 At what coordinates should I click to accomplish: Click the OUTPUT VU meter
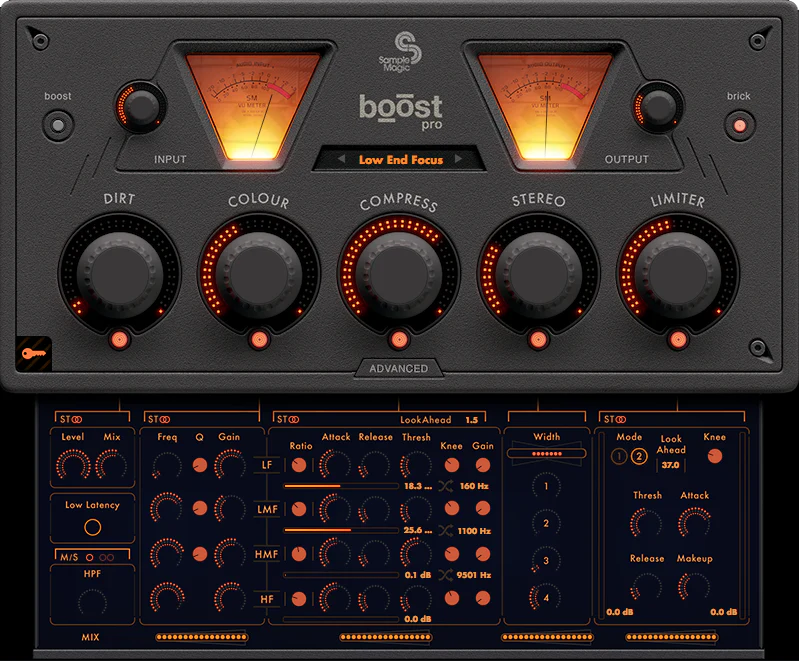click(x=545, y=105)
